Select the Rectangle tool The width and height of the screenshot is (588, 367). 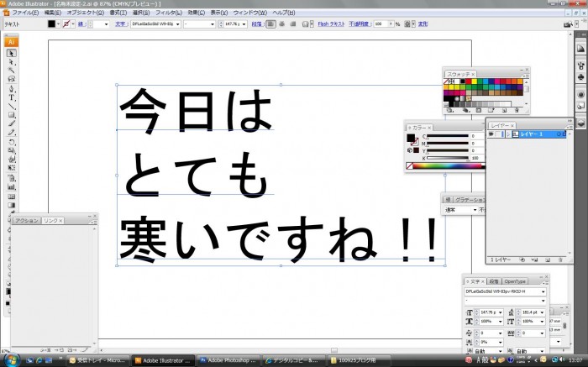coord(12,115)
